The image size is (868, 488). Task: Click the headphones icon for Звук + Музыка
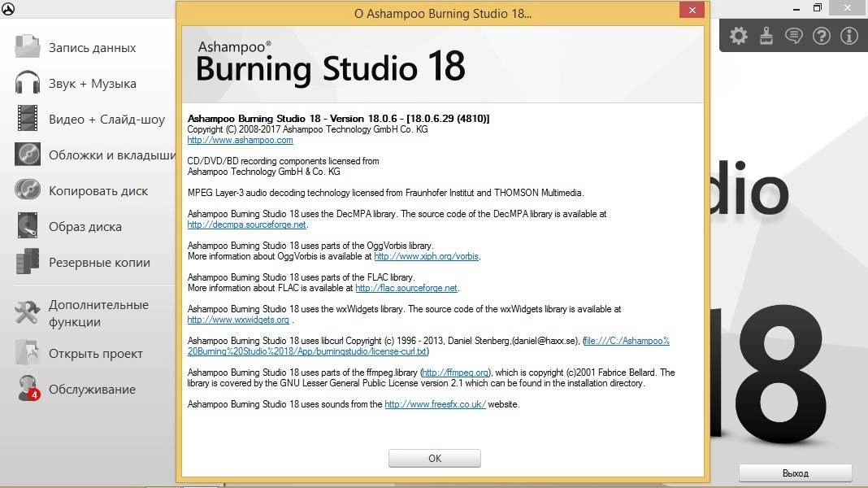point(27,83)
